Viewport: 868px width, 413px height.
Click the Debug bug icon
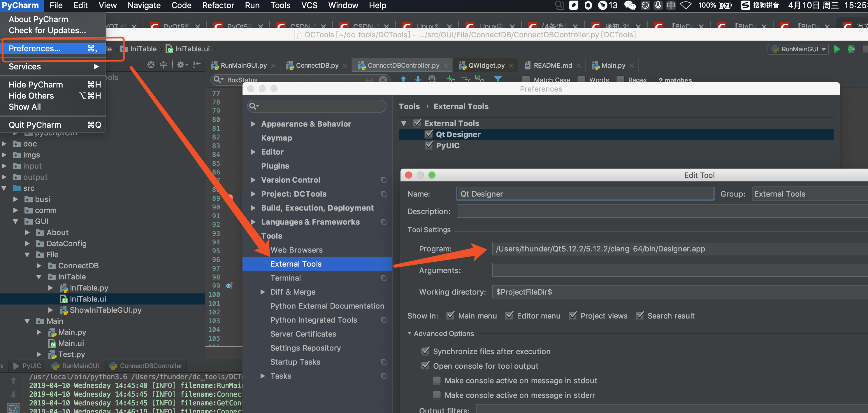(x=851, y=49)
